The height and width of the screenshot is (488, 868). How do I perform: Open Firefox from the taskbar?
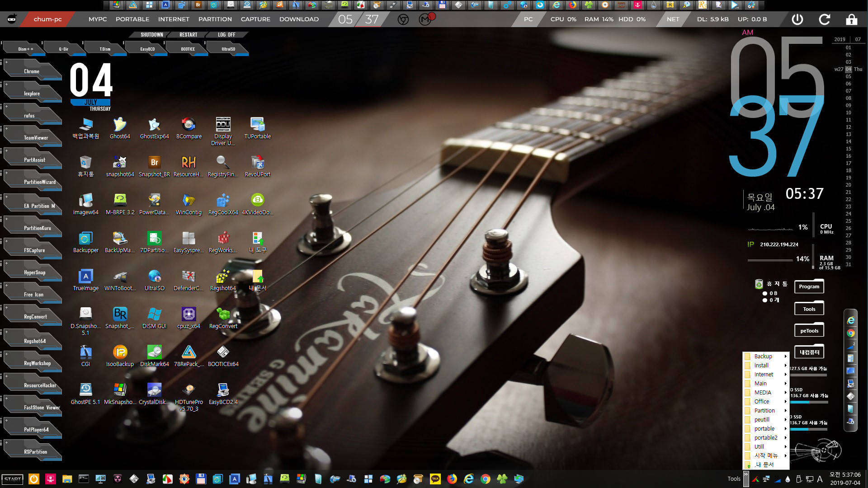[452, 479]
